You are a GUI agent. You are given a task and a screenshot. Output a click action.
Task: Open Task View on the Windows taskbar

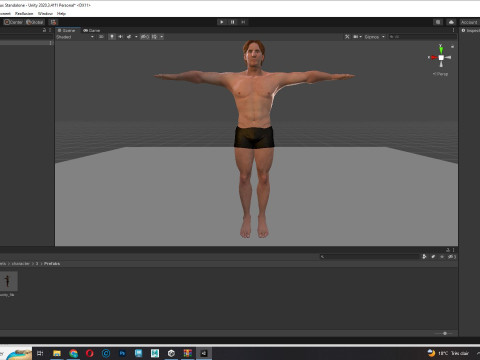tap(40, 353)
